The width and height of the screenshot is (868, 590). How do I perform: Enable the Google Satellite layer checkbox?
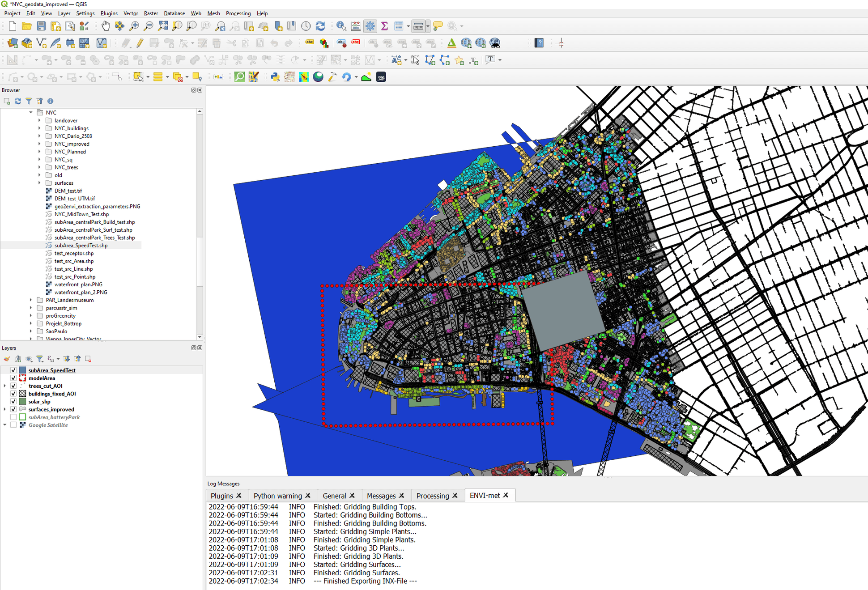click(x=13, y=425)
